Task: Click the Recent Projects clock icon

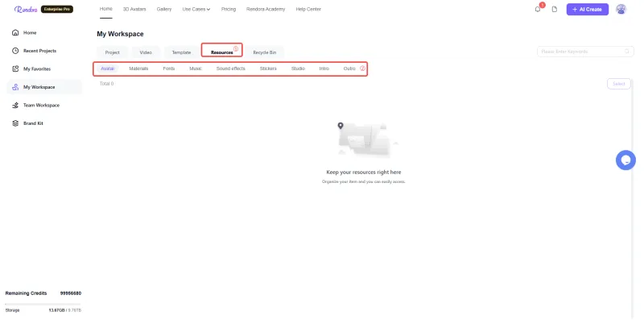Action: [x=15, y=51]
